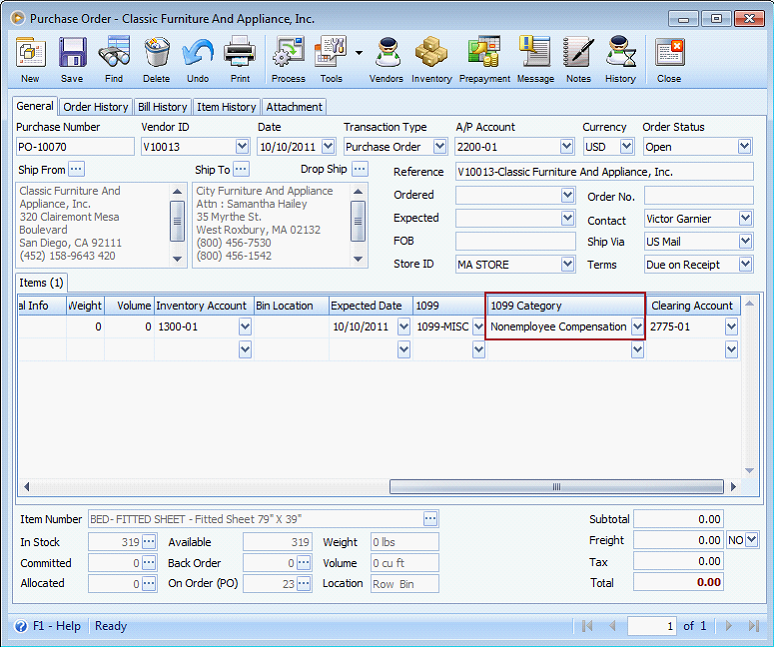Expand the Inventory Account 1300-01 dropdown
The image size is (775, 648).
245,327
